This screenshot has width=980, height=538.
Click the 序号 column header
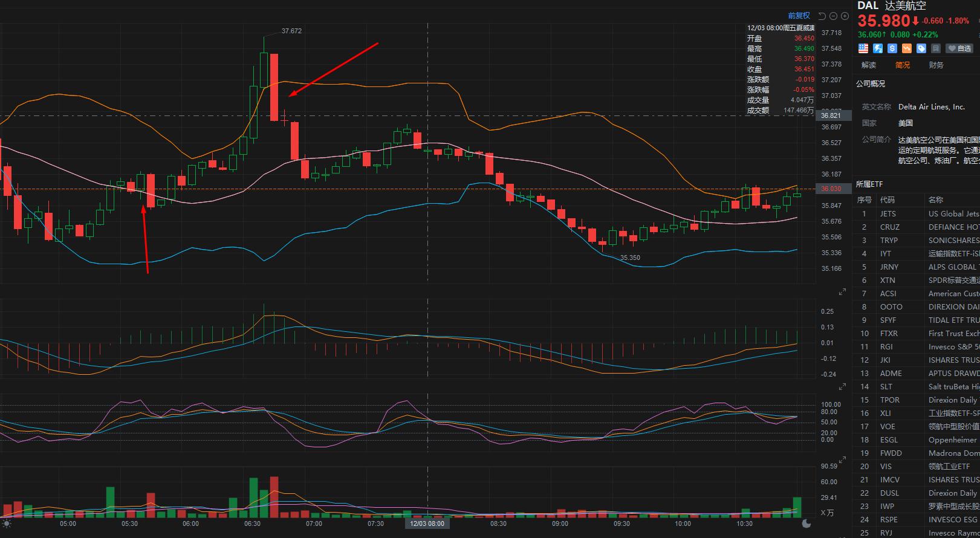tap(865, 200)
